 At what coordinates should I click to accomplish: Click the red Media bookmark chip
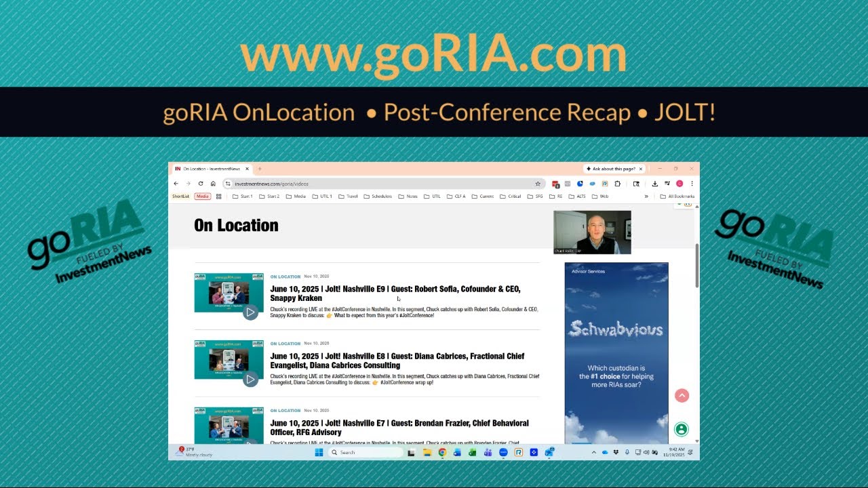[x=203, y=197]
